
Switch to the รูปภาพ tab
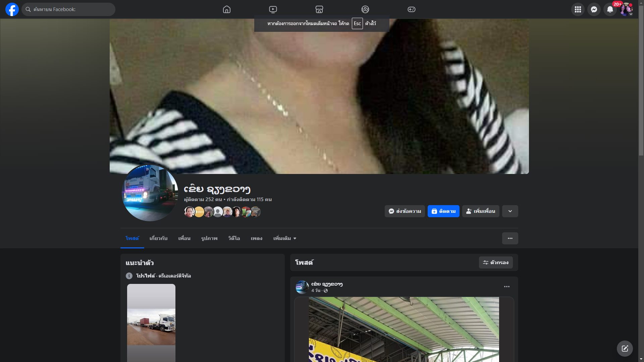pos(209,238)
